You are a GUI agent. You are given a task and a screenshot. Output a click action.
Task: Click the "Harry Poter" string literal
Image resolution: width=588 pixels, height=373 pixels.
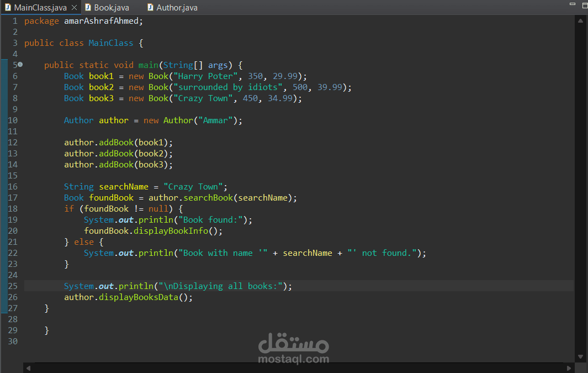point(205,76)
